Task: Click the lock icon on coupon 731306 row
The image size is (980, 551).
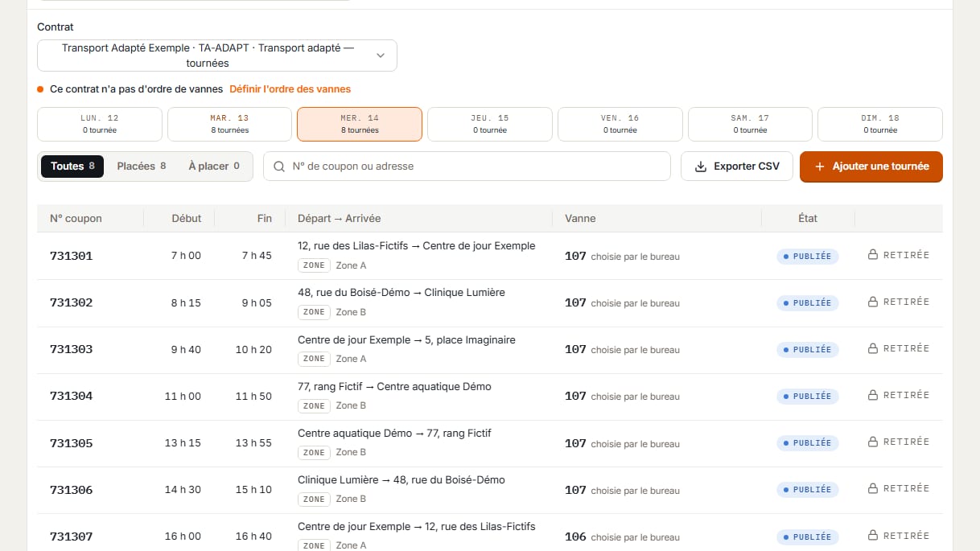Action: (x=873, y=488)
